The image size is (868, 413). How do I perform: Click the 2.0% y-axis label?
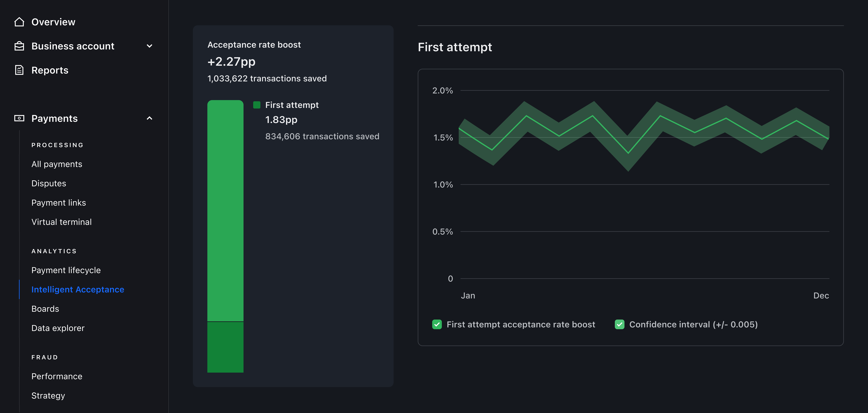tap(443, 91)
